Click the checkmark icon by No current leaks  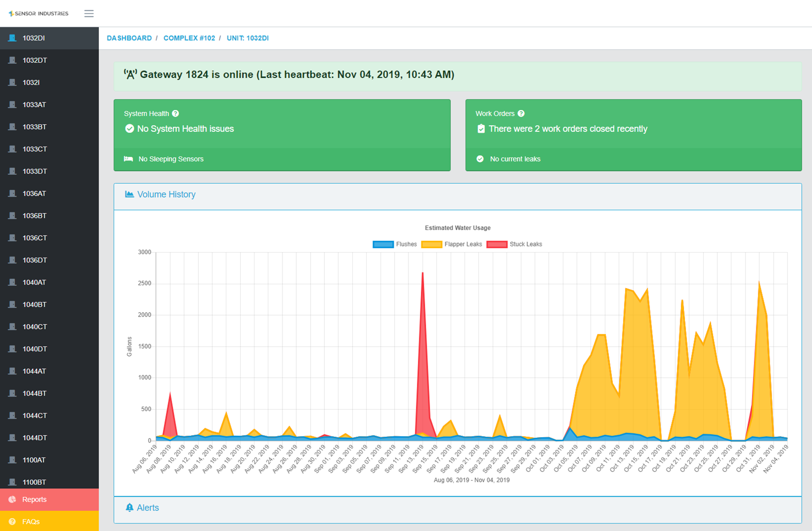tap(480, 159)
